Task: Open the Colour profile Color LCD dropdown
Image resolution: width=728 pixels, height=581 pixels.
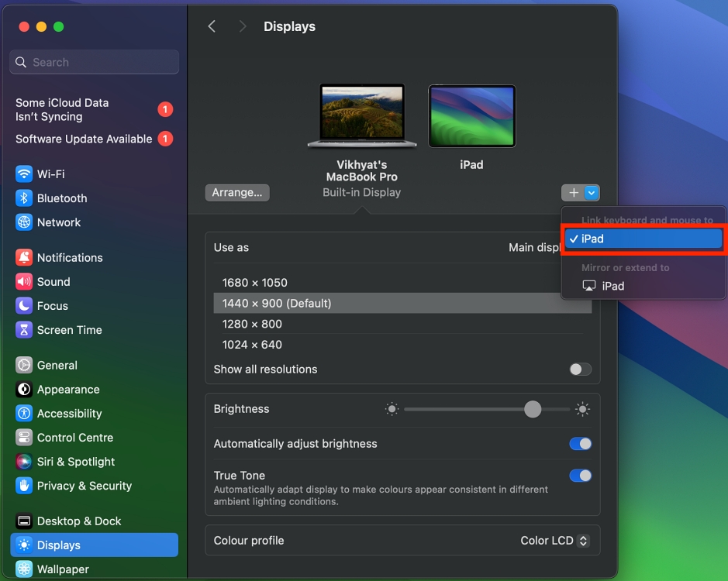Action: point(555,541)
